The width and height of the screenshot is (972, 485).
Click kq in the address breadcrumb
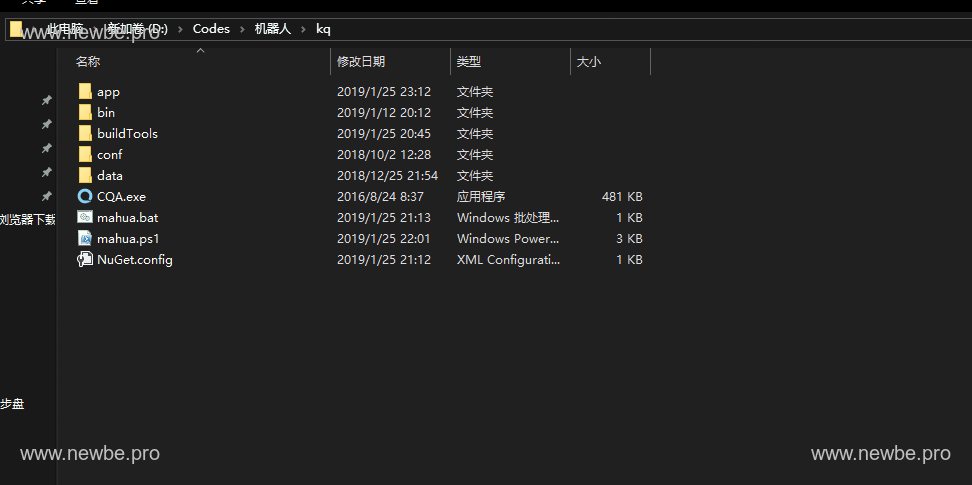(324, 29)
